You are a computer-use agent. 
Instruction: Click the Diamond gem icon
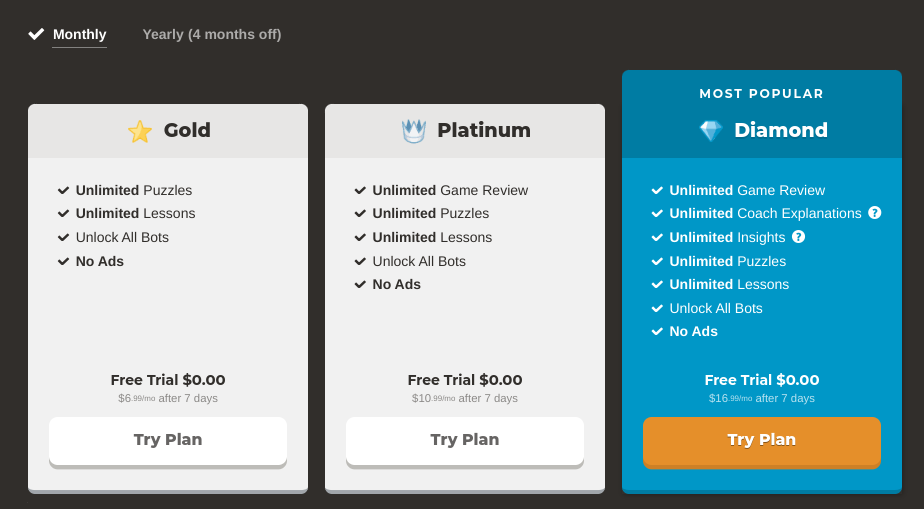710,131
